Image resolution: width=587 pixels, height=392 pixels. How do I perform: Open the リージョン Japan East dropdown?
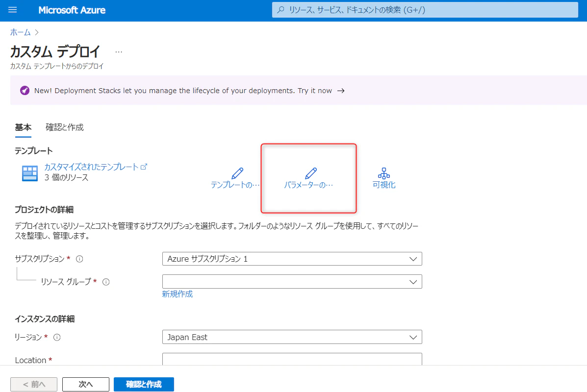292,337
